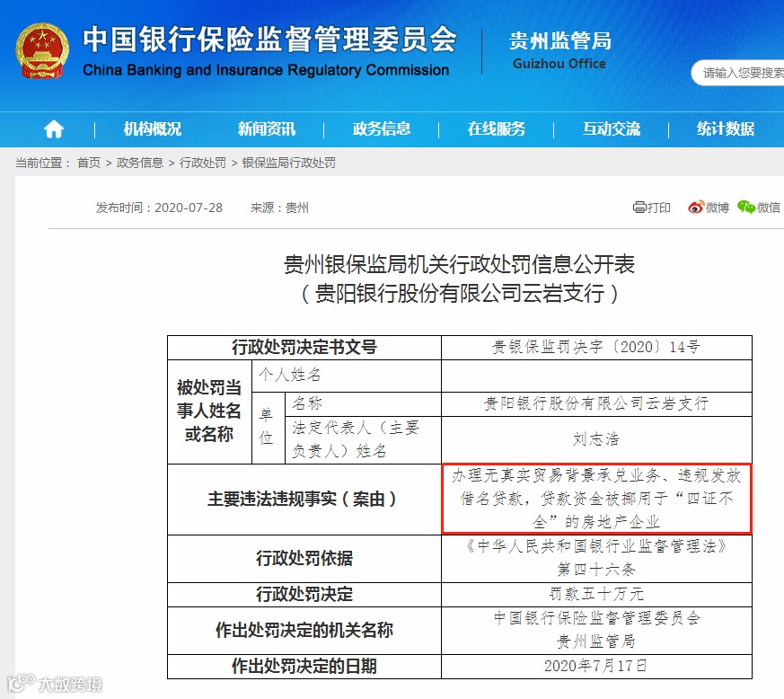This screenshot has width=784, height=699.
Task: Click the 微信 share label
Action: [769, 208]
